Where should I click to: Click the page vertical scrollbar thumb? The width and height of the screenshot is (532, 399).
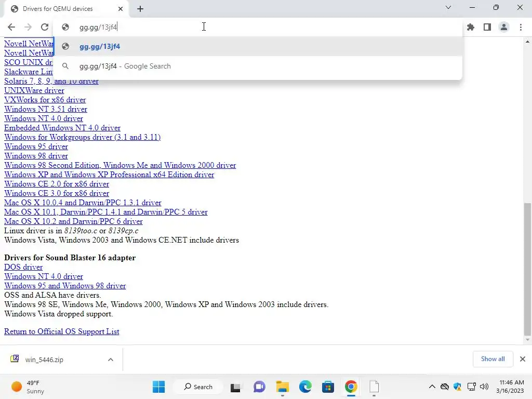tap(527, 269)
